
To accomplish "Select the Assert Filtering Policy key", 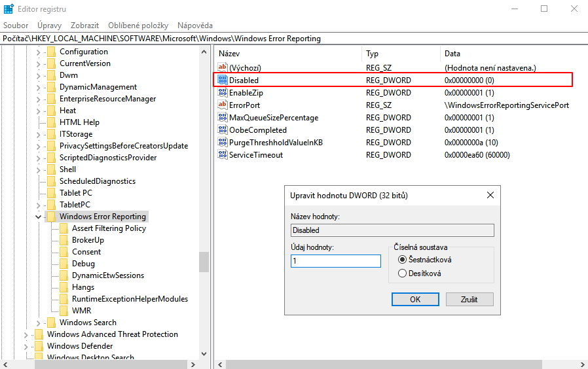I will coord(109,228).
